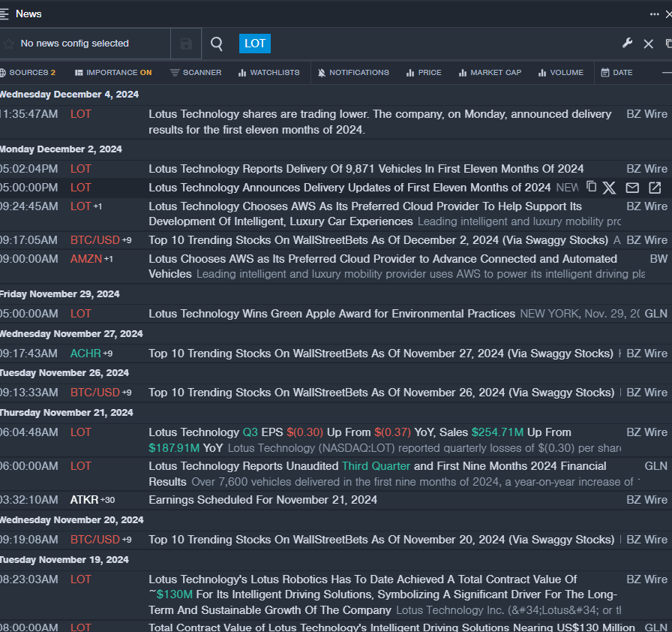
Task: Share the highlighted headline on X
Action: pyautogui.click(x=610, y=188)
